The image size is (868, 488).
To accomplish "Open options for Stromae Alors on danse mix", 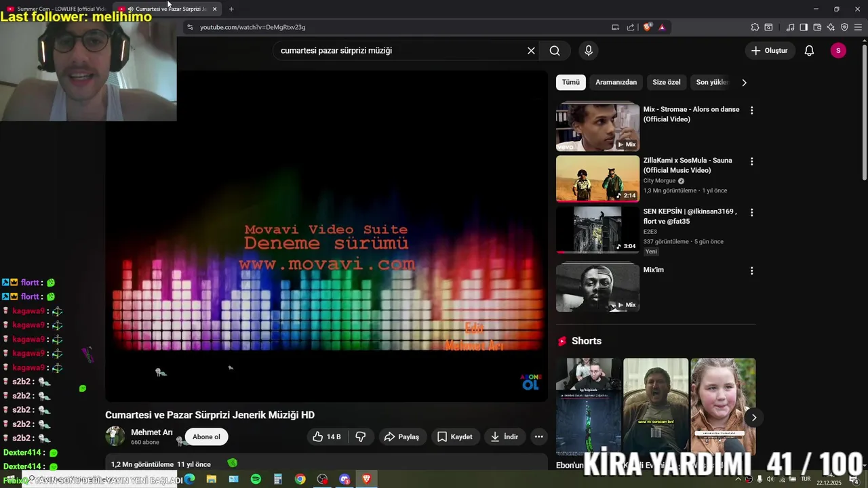I will pos(751,110).
